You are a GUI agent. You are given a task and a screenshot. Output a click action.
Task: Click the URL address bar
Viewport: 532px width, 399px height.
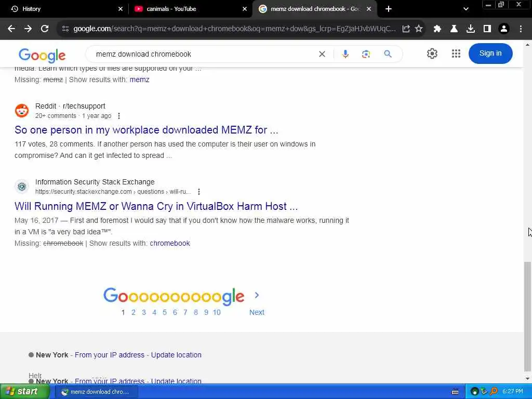click(234, 29)
